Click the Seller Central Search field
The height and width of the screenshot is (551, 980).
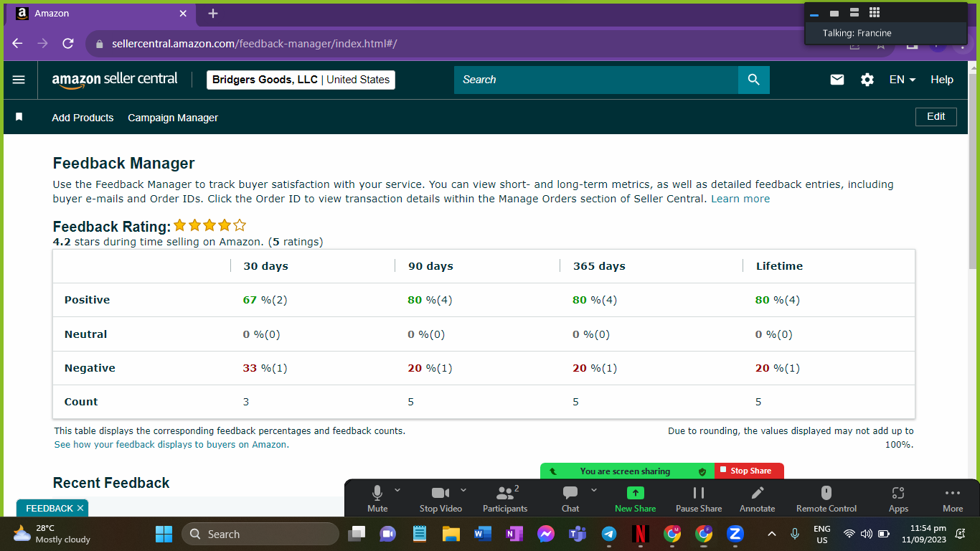[596, 80]
